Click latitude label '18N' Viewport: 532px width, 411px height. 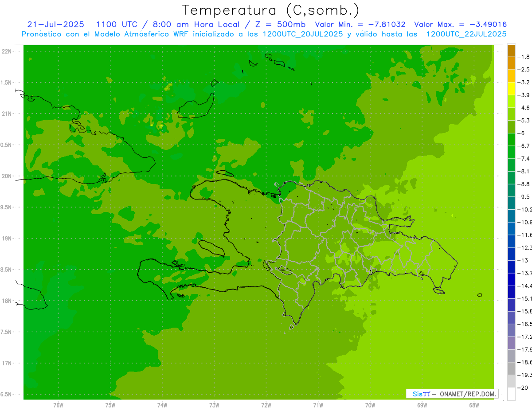pos(7,301)
